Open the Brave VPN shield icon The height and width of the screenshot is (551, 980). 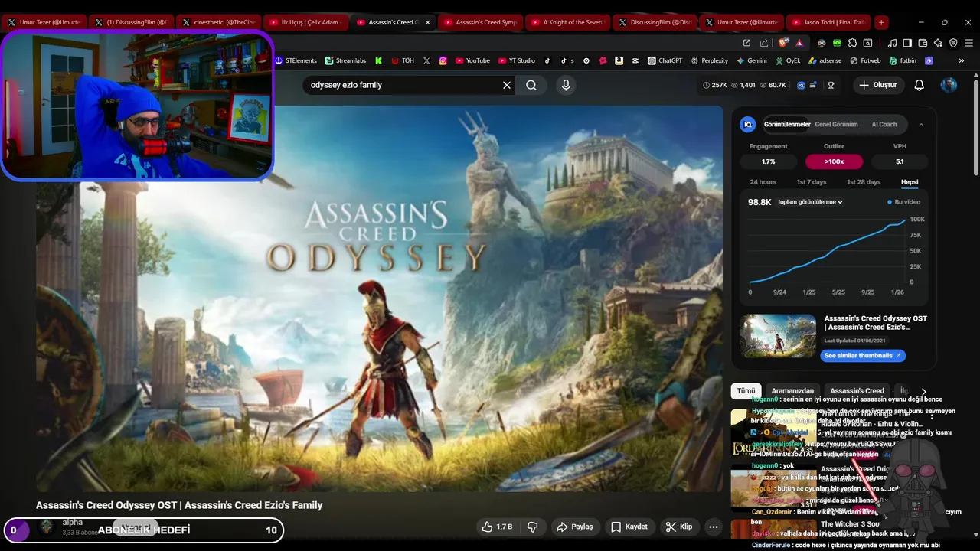point(953,43)
